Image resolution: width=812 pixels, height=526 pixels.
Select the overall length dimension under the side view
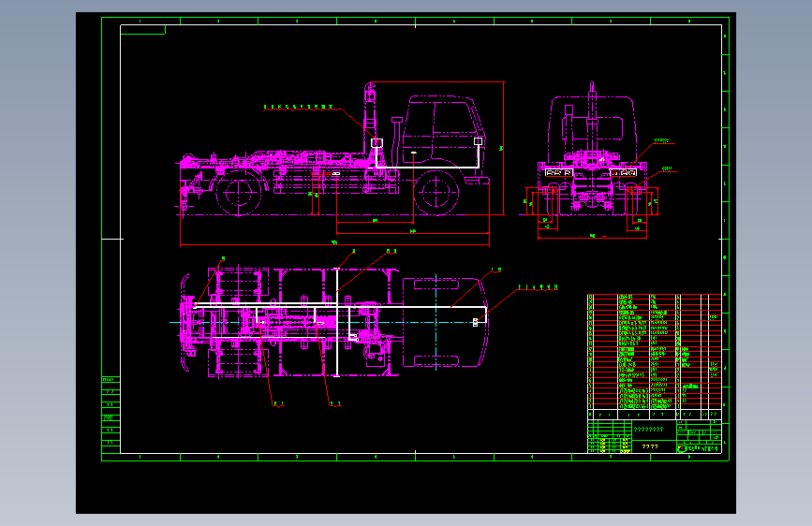point(334,242)
